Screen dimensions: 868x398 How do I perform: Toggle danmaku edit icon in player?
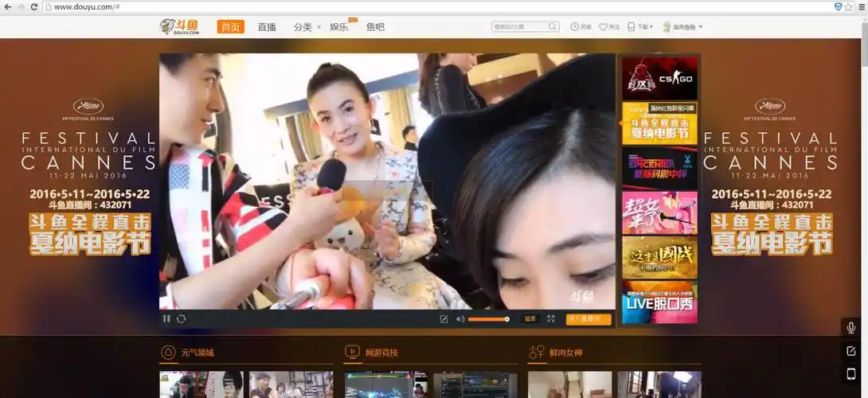pos(444,319)
